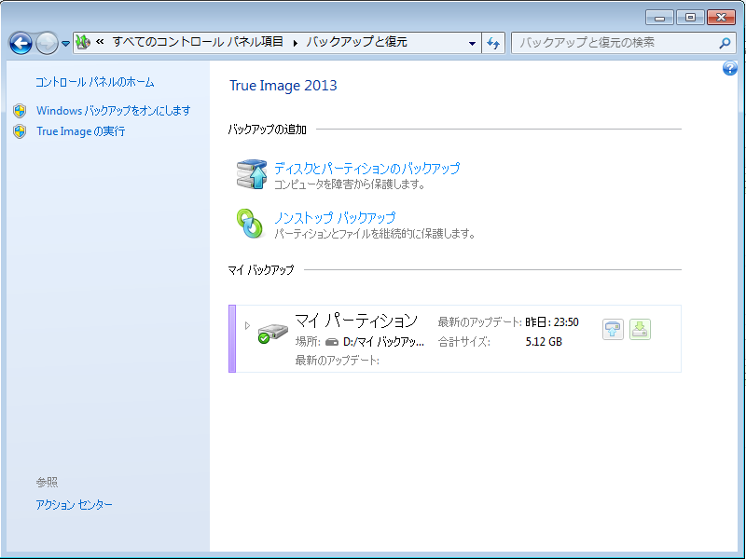The width and height of the screenshot is (746, 560).
Task: Click the マイ パーティション drive icon
Action: point(272,334)
